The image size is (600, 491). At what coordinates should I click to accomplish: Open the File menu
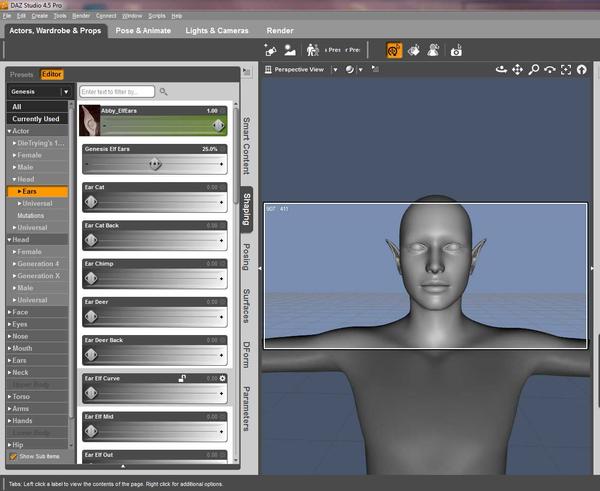(x=7, y=16)
